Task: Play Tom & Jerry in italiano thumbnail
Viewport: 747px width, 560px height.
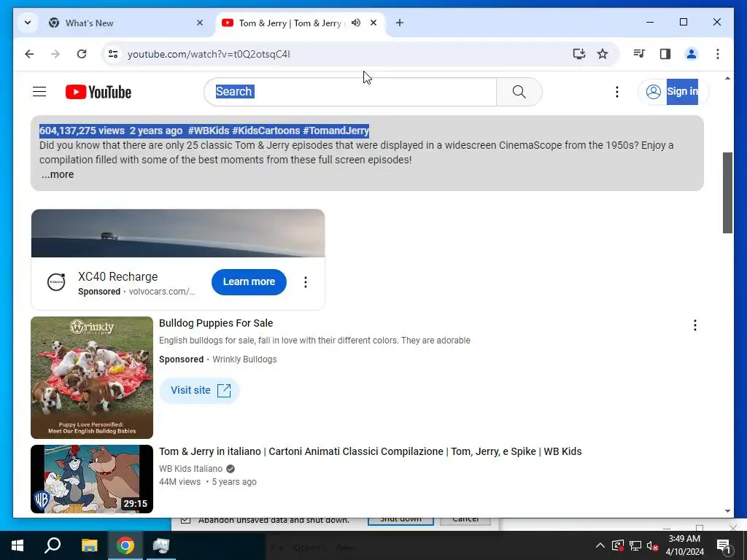Action: (92, 479)
